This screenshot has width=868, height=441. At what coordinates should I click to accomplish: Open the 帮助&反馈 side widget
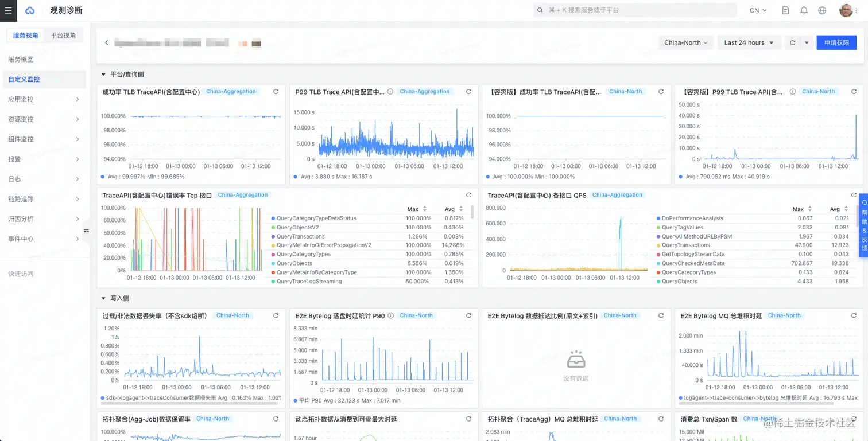[x=863, y=225]
